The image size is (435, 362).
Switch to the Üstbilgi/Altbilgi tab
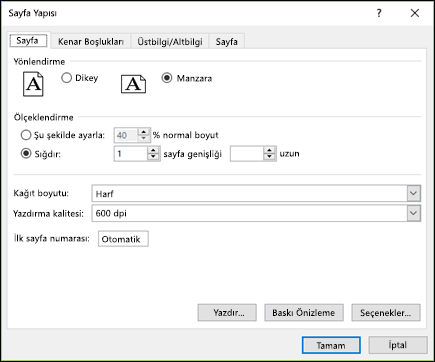(x=170, y=42)
